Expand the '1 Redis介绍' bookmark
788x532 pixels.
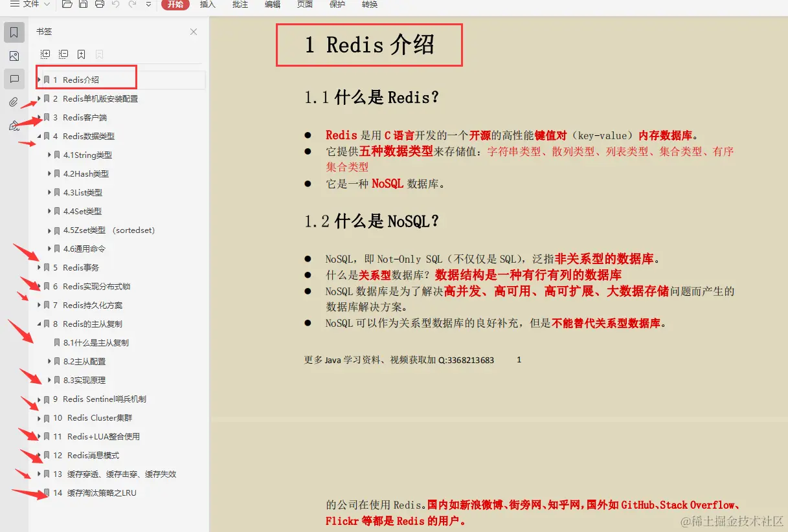point(39,80)
